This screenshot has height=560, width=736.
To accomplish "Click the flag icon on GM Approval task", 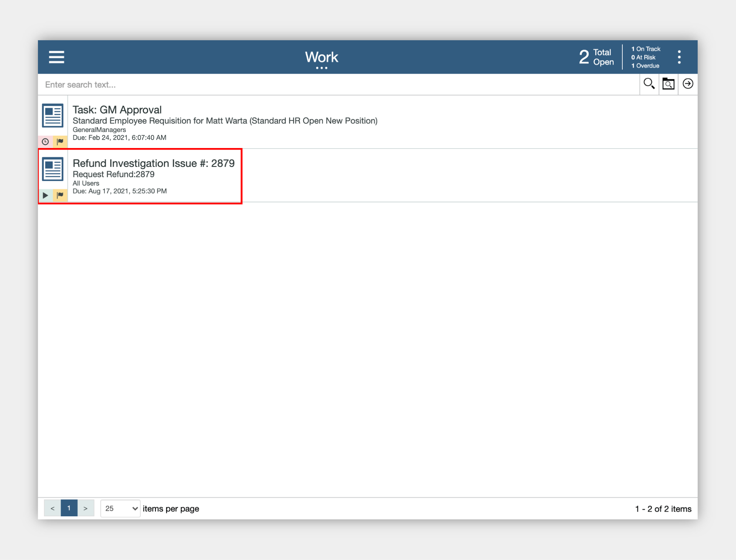I will (60, 142).
